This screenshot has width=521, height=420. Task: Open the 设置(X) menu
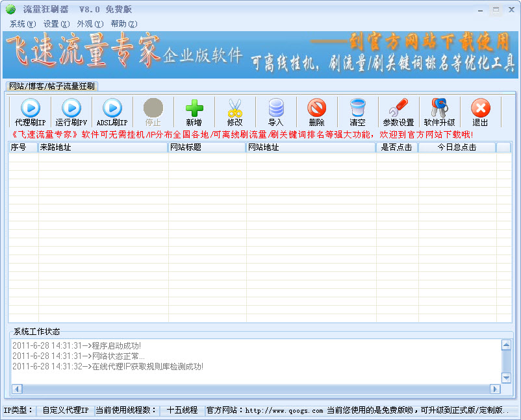(57, 24)
